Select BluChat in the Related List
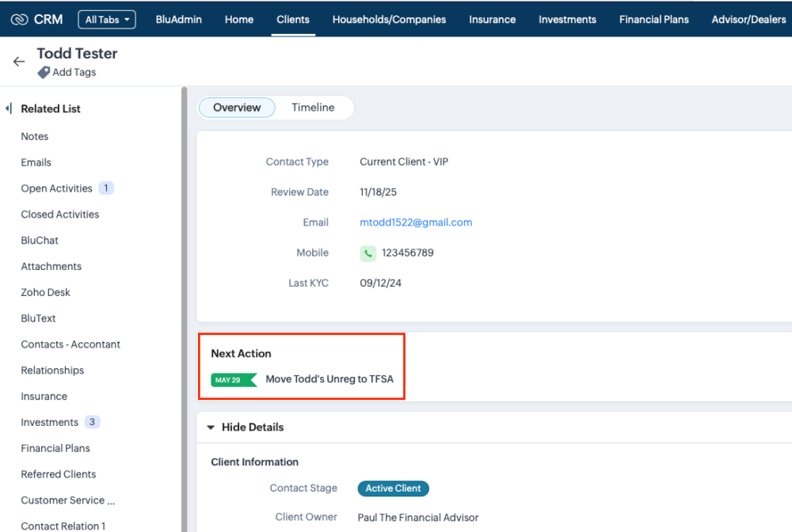 (40, 241)
